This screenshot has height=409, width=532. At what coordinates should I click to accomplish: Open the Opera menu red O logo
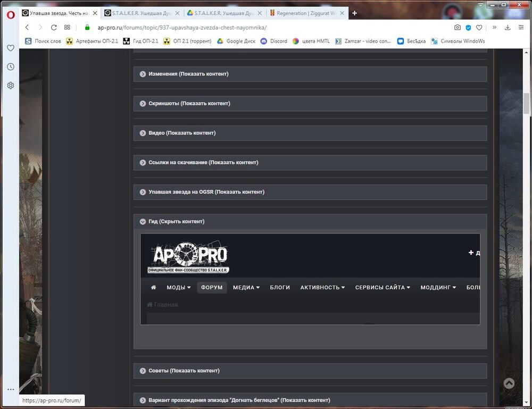tap(10, 15)
